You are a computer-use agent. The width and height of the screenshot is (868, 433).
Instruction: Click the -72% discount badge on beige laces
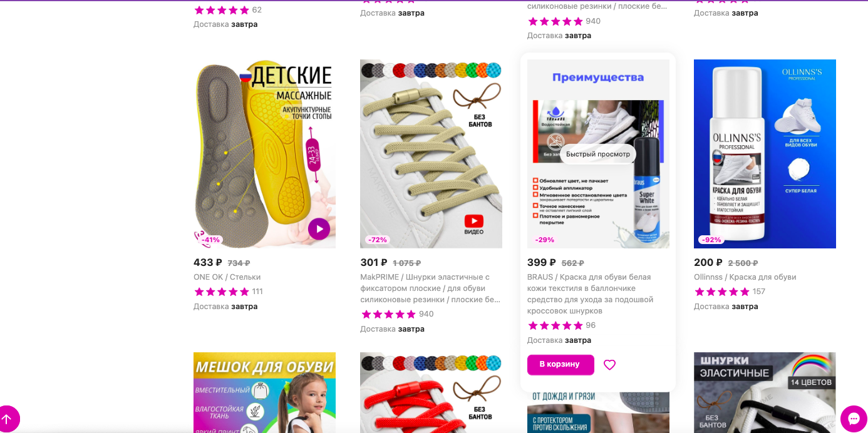378,240
